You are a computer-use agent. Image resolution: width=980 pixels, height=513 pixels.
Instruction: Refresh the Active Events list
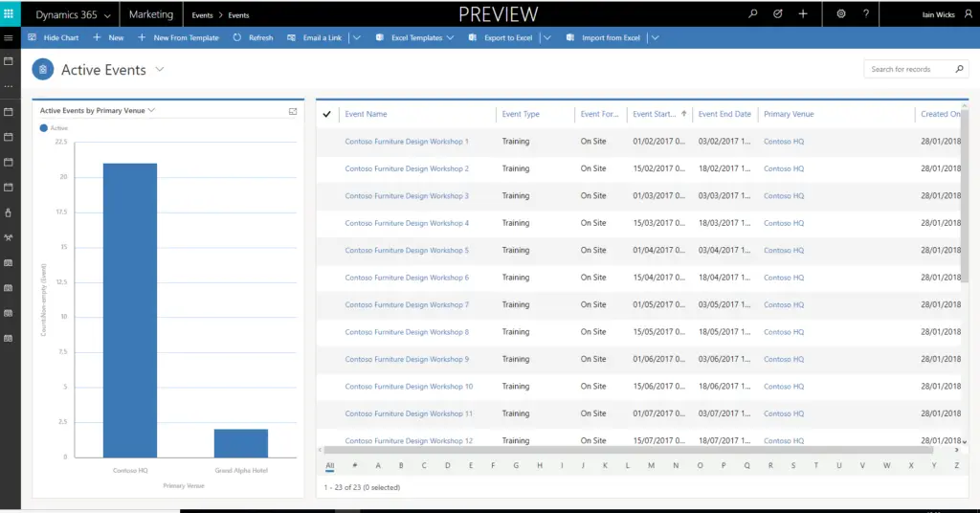pyautogui.click(x=253, y=37)
